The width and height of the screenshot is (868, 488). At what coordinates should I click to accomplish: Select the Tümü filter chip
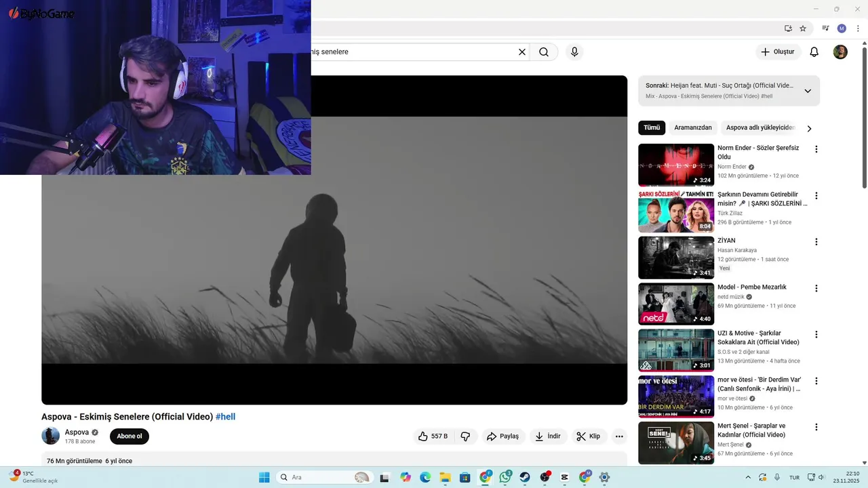(652, 127)
